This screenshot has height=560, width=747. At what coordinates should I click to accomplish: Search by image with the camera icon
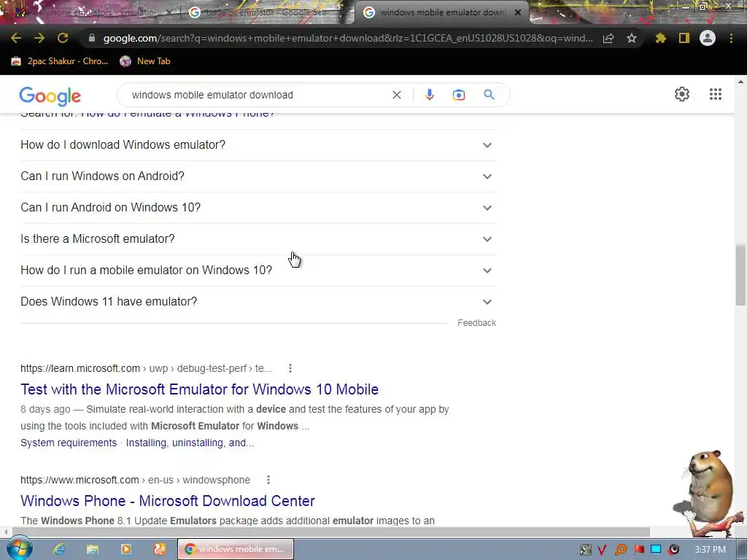coord(459,95)
